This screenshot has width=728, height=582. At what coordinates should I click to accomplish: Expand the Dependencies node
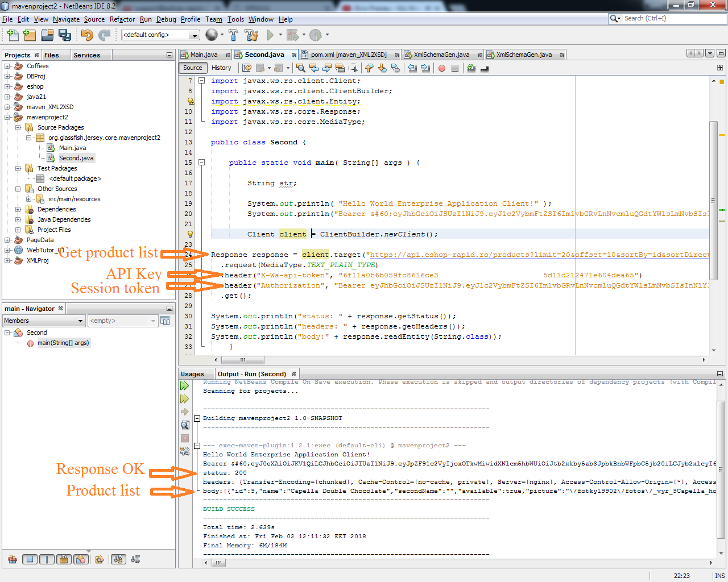pos(18,209)
